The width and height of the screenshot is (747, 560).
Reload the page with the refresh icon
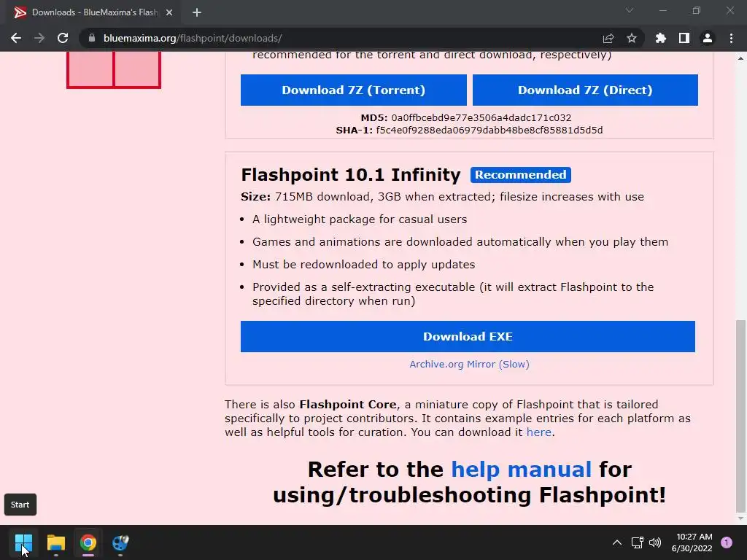tap(63, 38)
